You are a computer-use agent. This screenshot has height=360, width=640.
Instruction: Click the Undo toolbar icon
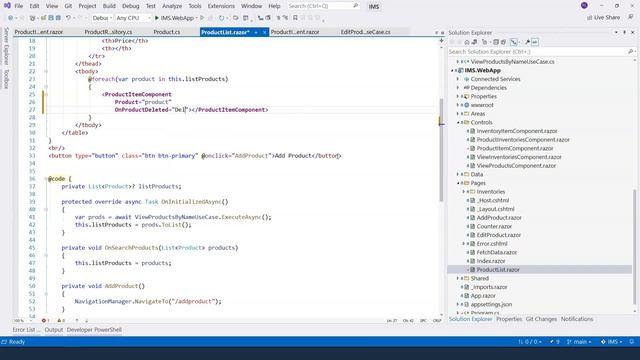point(68,18)
